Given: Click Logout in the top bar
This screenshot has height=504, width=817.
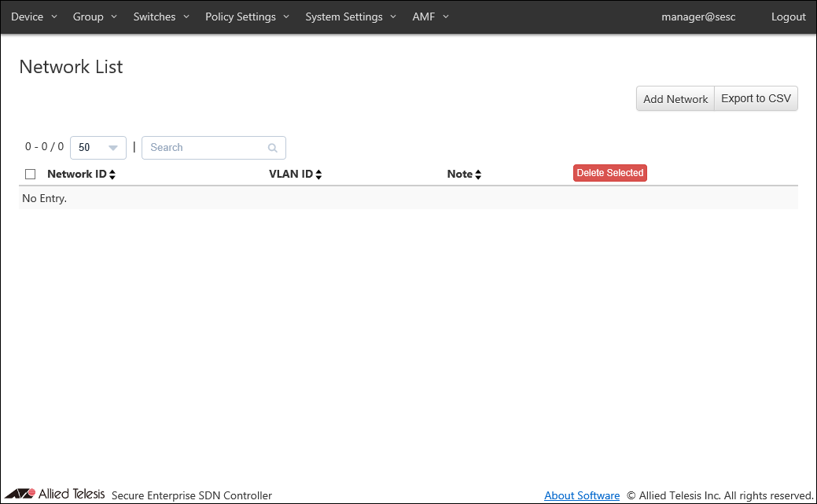Looking at the screenshot, I should click(788, 17).
